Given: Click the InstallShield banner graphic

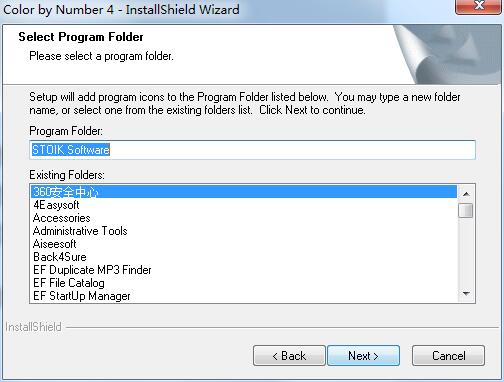Looking at the screenshot, I should coord(448,54).
